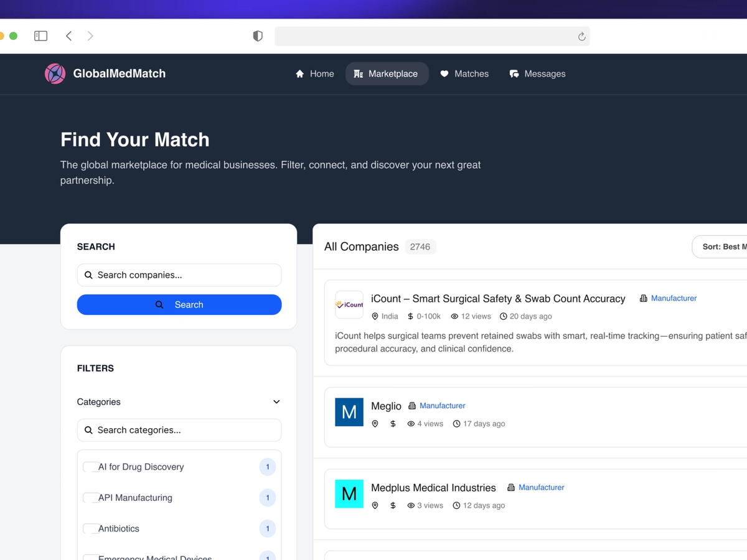The height and width of the screenshot is (560, 747).
Task: Open the Sort: Best Match dropdown
Action: 720,247
